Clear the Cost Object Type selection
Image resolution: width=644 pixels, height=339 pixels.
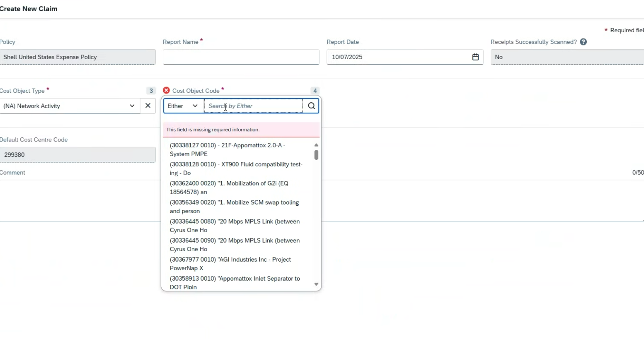click(x=148, y=106)
